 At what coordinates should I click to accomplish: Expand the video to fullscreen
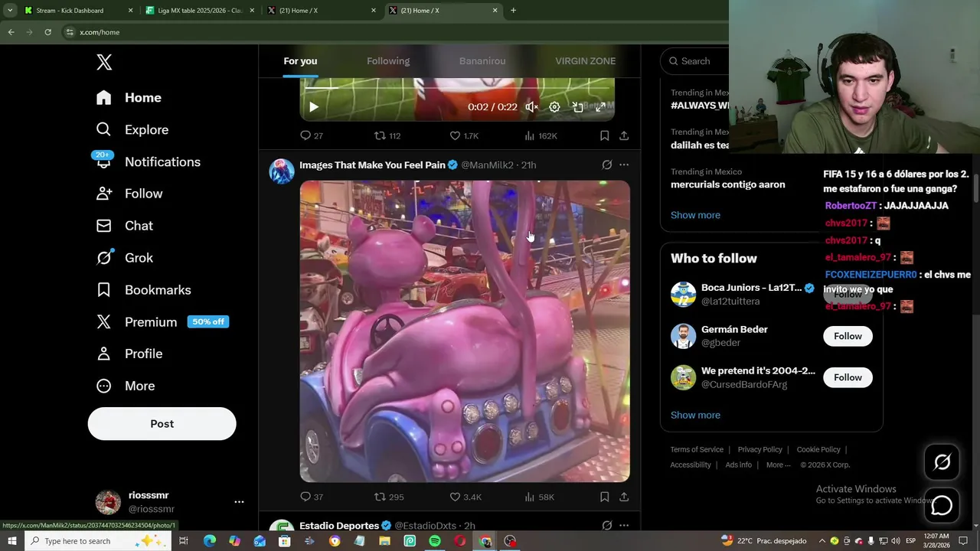[x=601, y=107]
